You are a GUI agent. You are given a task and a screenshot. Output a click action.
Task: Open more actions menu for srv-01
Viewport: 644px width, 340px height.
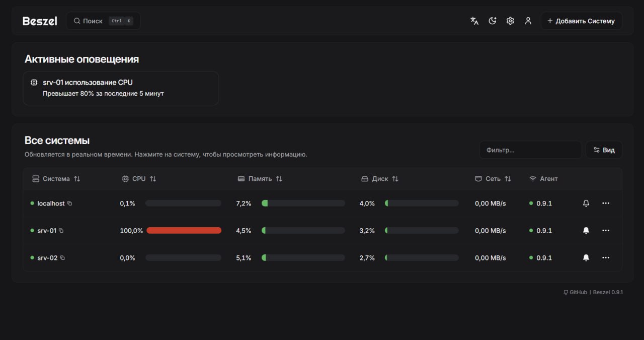[x=606, y=231]
